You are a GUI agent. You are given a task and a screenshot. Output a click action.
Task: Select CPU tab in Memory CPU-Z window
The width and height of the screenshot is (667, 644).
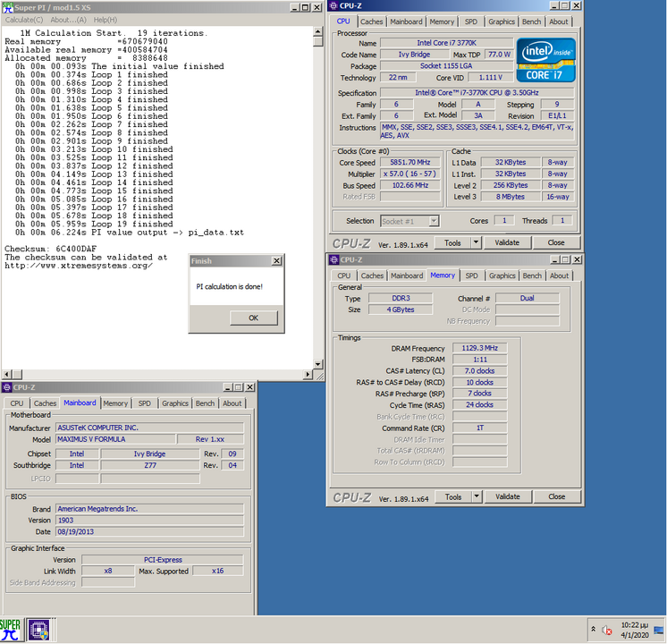(343, 275)
